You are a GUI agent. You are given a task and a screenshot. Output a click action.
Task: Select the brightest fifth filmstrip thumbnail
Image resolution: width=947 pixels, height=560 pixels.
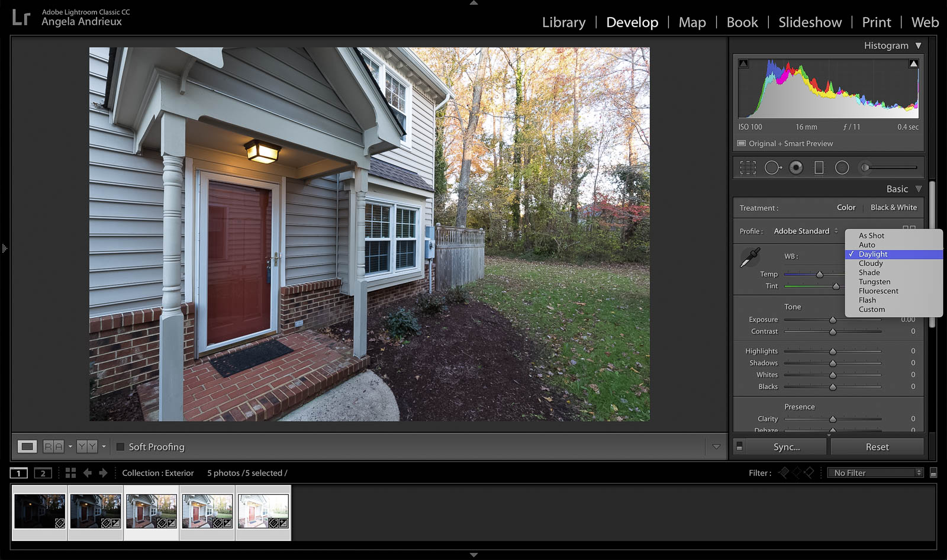[263, 511]
